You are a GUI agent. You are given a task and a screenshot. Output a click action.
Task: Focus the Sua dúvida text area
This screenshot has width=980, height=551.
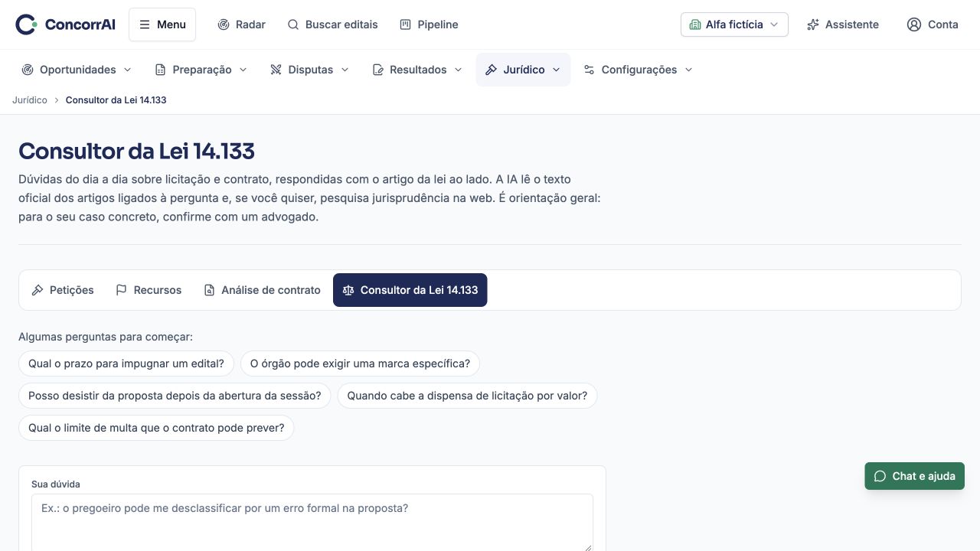pyautogui.click(x=312, y=523)
